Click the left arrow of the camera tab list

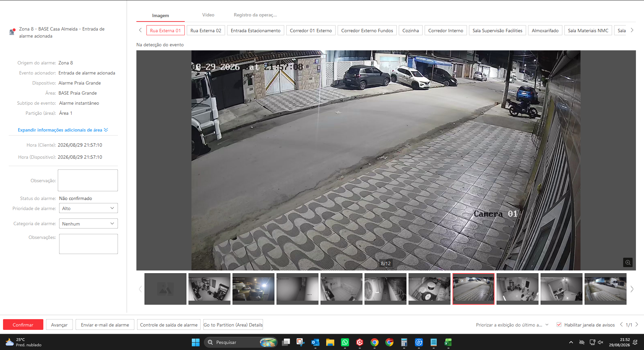140,30
